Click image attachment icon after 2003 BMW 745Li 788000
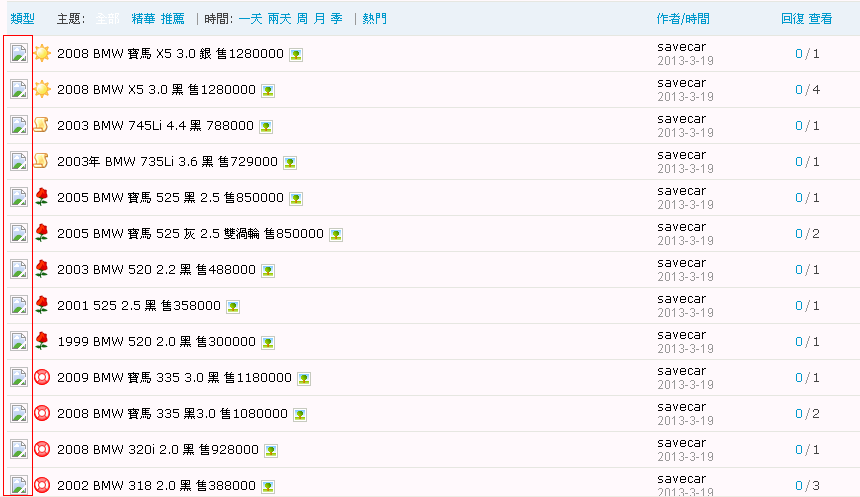860x497 pixels. [266, 127]
